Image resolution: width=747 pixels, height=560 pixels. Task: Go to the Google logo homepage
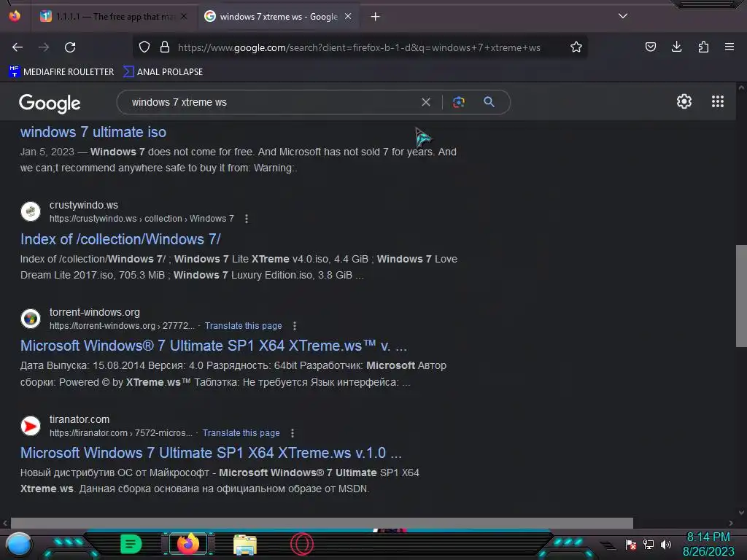(50, 103)
